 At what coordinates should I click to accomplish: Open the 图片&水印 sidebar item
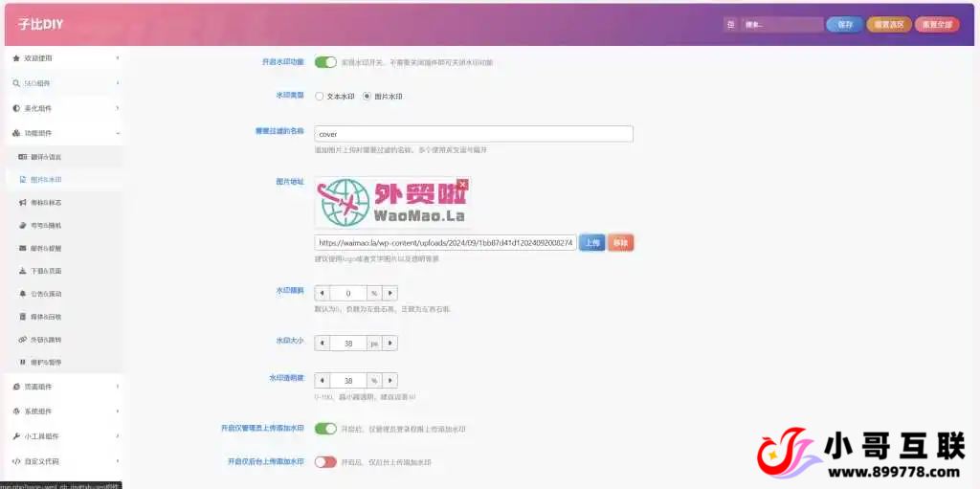point(46,180)
